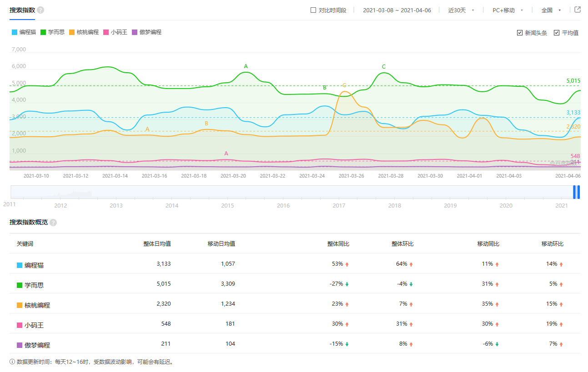Expand the 全国 region dropdown
Screen dimensions: 588x372
point(551,10)
